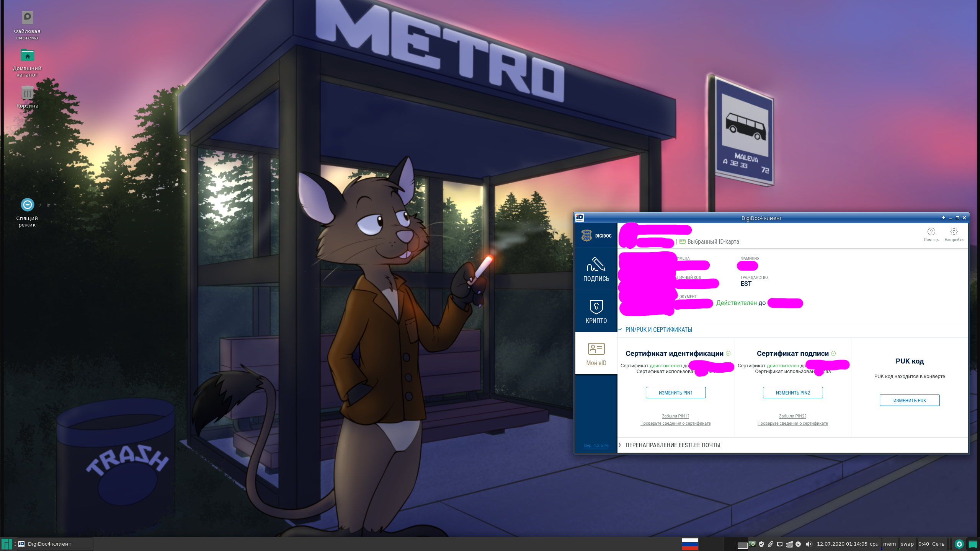
Task: Minimize the DigiDoc4 клиент window
Action: click(x=951, y=218)
